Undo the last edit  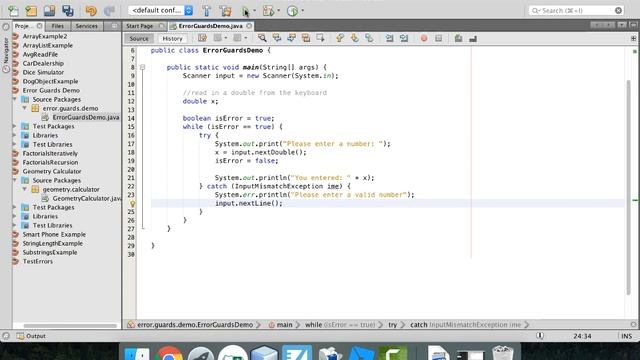[x=91, y=11]
